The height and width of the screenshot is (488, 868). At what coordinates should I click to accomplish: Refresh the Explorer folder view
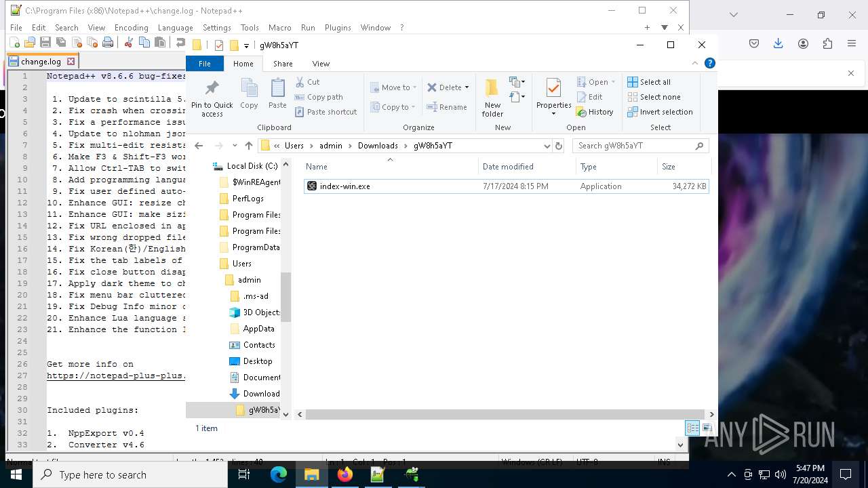click(559, 146)
